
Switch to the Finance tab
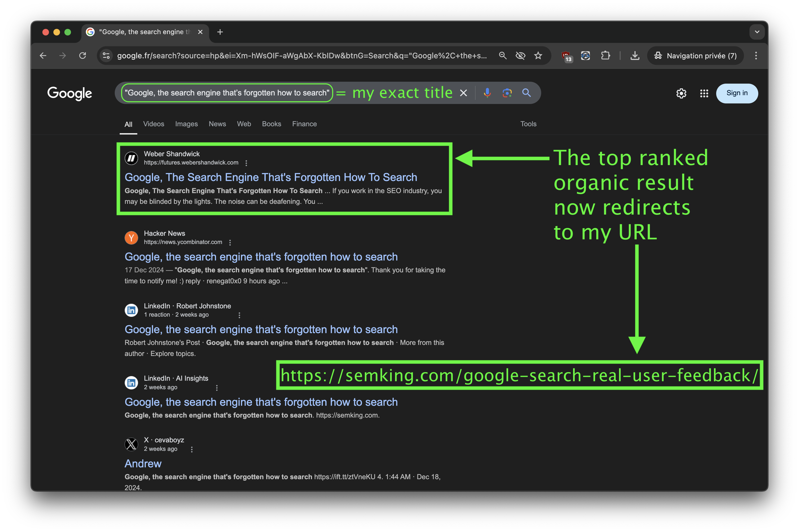[305, 124]
